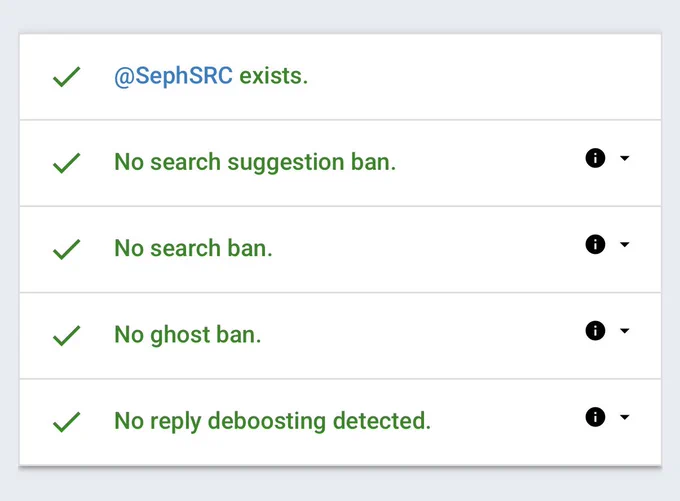Expand the reply deboosting dropdown arrow

click(x=624, y=417)
